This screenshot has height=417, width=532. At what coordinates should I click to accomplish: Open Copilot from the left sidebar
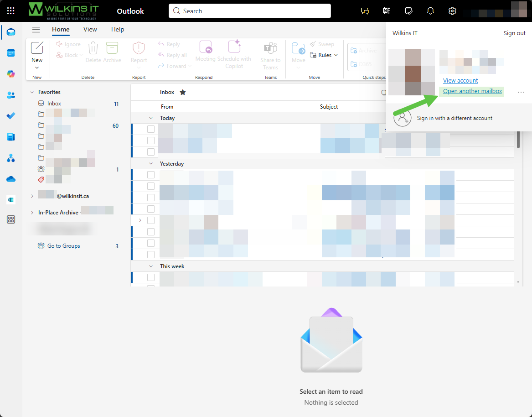(11, 74)
